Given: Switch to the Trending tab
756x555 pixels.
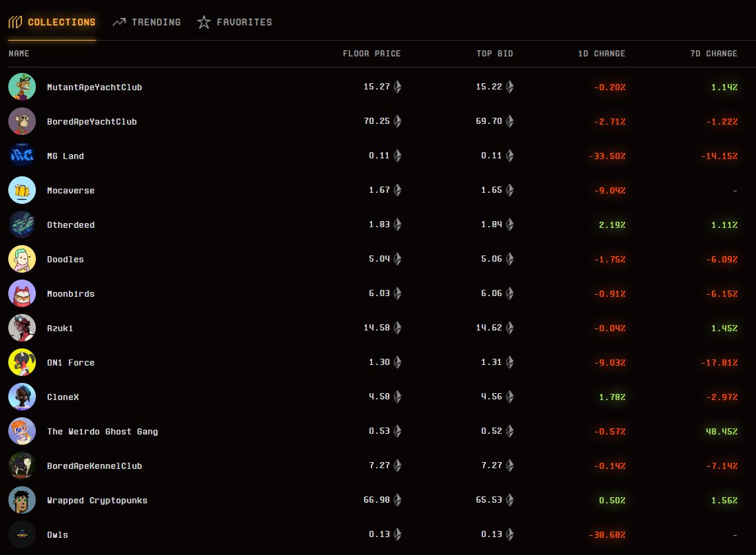Looking at the screenshot, I should pos(147,22).
